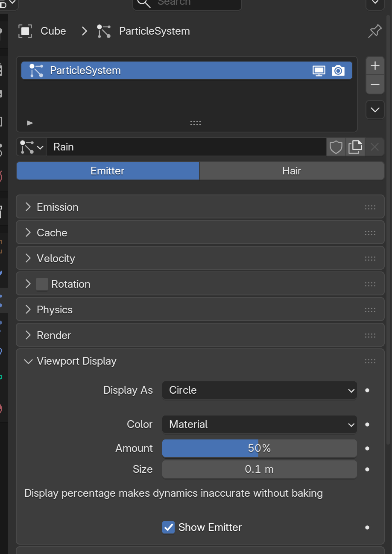Screen dimensions: 392x554
Task: Open particle system specials chevron menu
Action: click(x=375, y=110)
